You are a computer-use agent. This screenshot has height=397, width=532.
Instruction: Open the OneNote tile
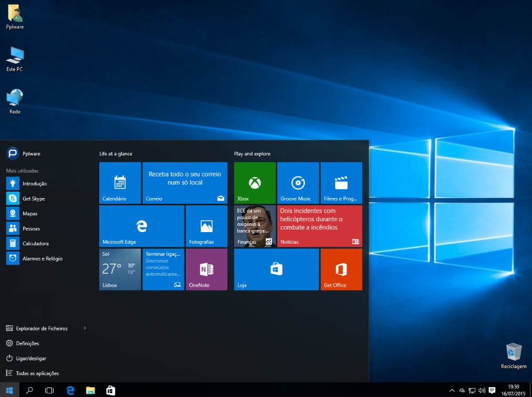pos(206,269)
